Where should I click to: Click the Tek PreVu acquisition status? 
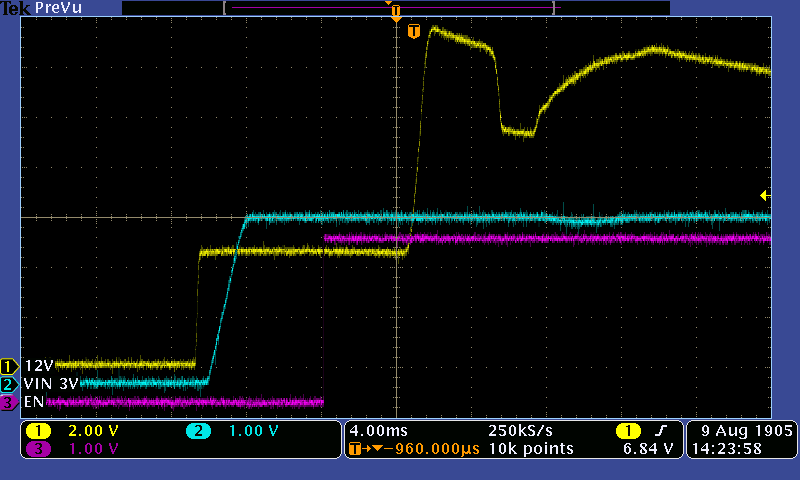click(x=41, y=8)
